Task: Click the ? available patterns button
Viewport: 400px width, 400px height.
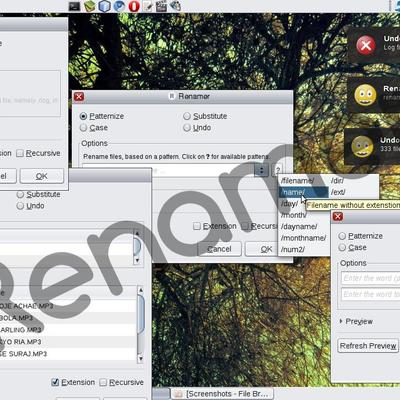Action: pyautogui.click(x=277, y=170)
